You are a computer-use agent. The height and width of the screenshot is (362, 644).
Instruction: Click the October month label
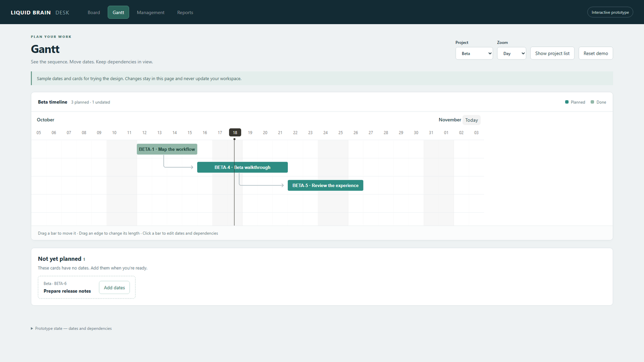click(45, 120)
